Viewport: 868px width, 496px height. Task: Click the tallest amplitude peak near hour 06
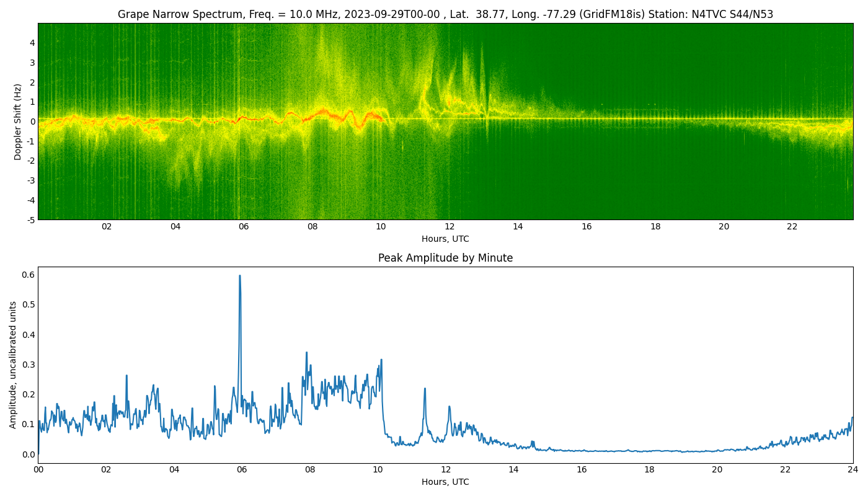(x=240, y=276)
